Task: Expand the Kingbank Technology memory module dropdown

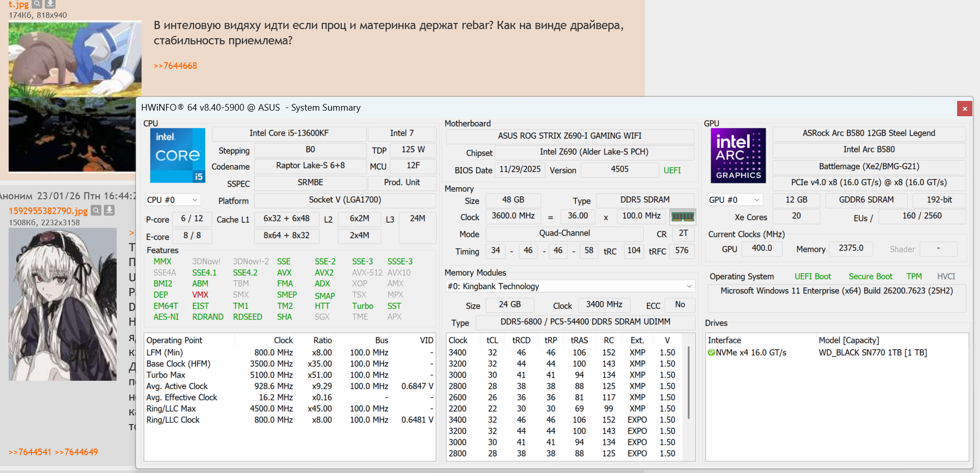Action: coord(570,286)
